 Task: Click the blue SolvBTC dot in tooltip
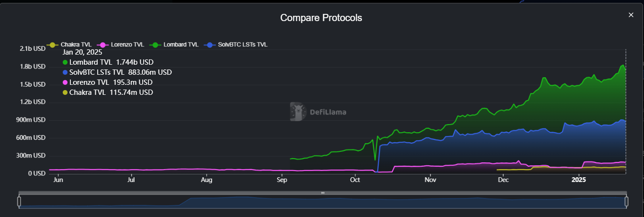pyautogui.click(x=65, y=72)
